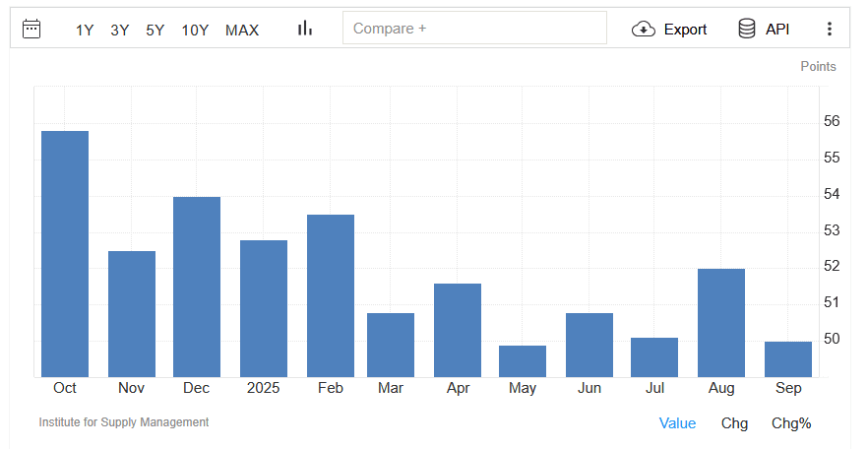The image size is (868, 449).
Task: Open the three-dot more options menu
Action: [x=830, y=29]
